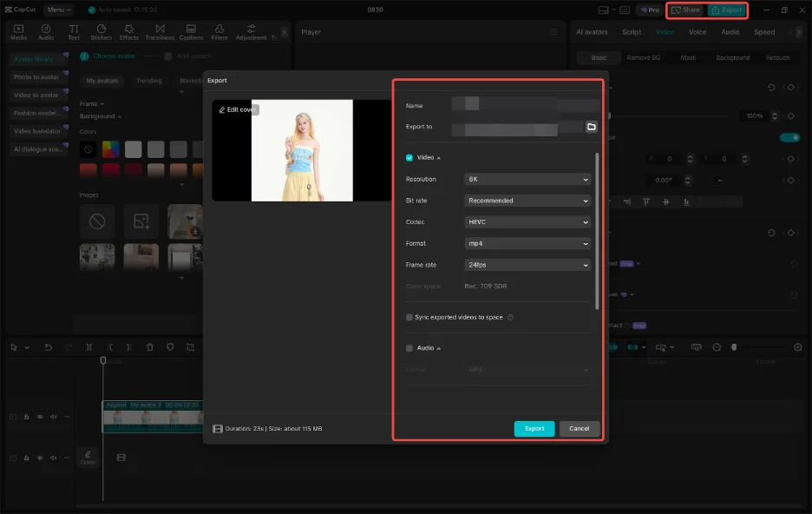Enable the Audio export checkbox
Viewport: 812px width, 514px height.
[x=409, y=347]
